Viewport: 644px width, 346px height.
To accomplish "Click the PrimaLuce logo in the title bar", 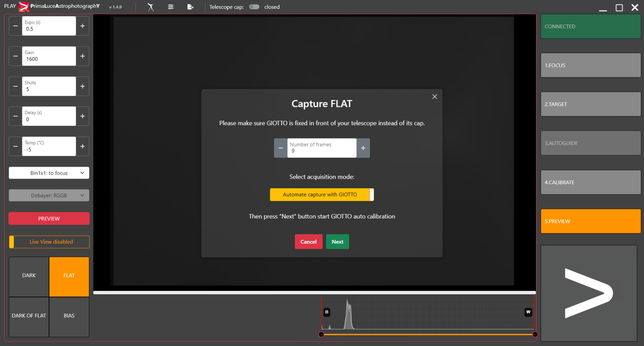I will coord(24,7).
